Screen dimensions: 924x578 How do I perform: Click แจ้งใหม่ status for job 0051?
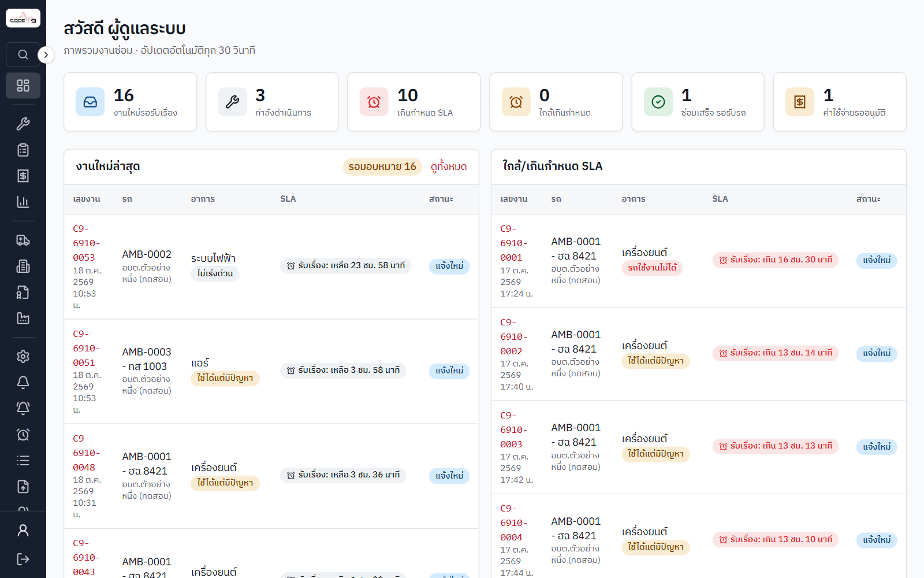coord(449,371)
